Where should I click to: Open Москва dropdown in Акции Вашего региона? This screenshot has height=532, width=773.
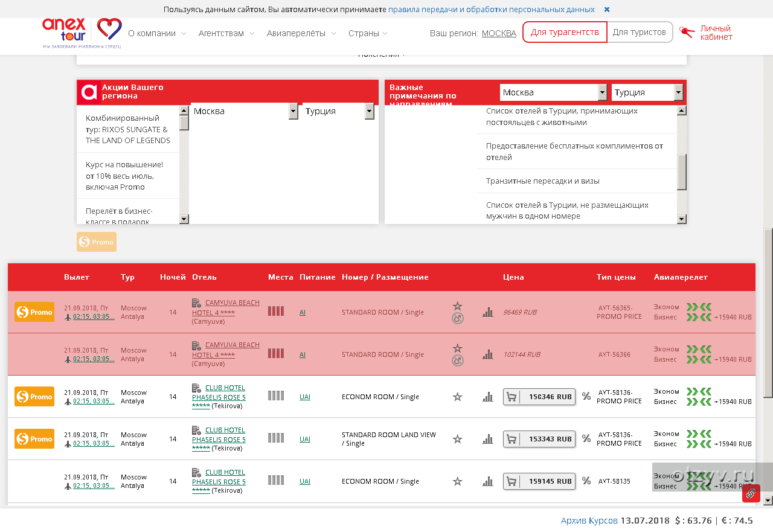click(x=245, y=111)
